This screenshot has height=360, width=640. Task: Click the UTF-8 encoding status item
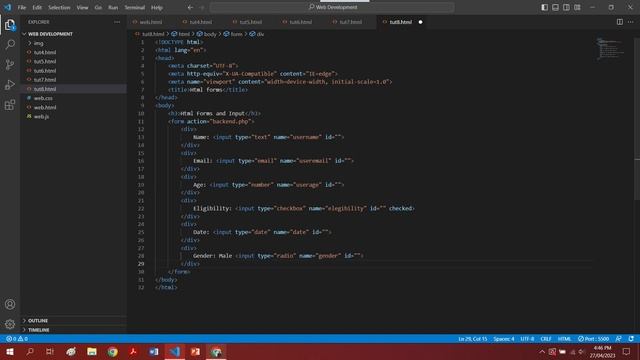click(527, 339)
